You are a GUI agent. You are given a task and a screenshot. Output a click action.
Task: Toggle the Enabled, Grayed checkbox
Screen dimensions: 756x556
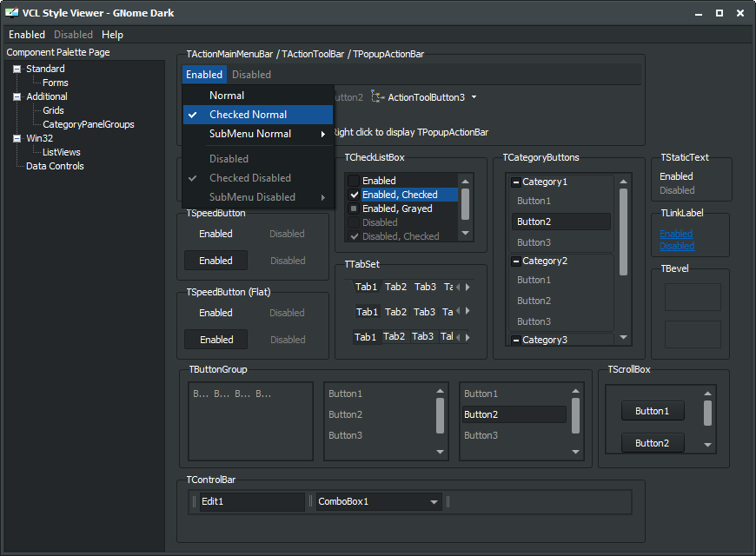[354, 208]
